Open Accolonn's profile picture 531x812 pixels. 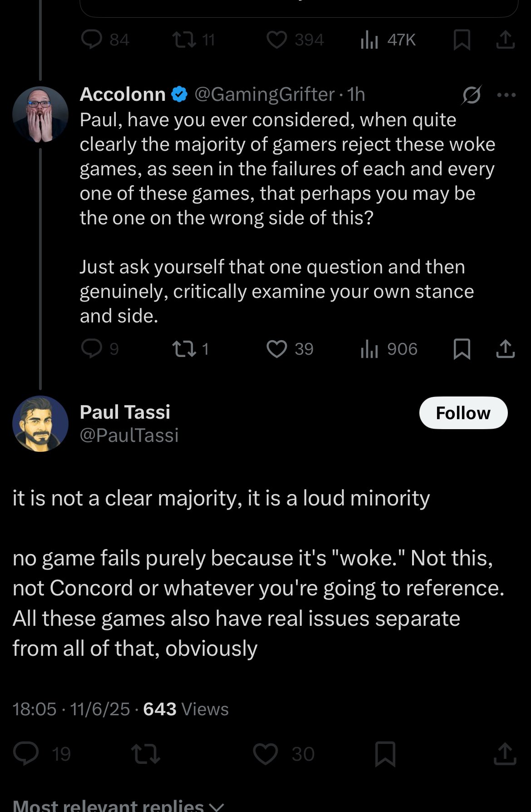click(x=40, y=114)
